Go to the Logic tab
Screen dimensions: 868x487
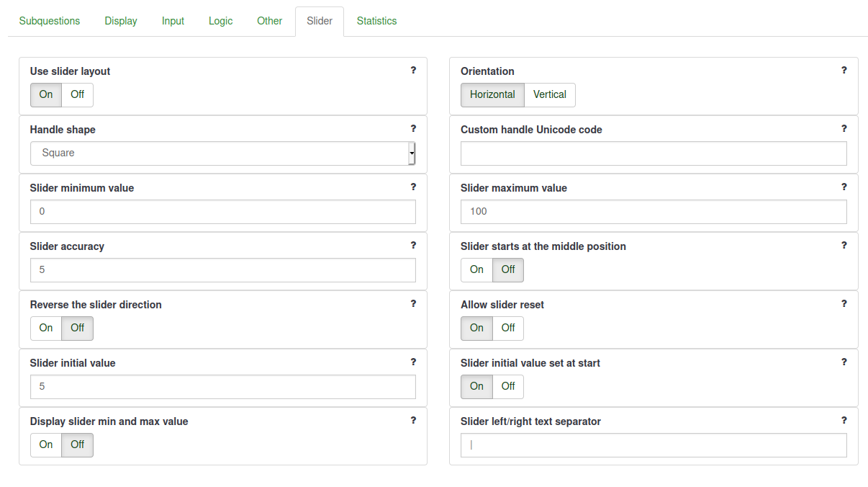point(220,21)
